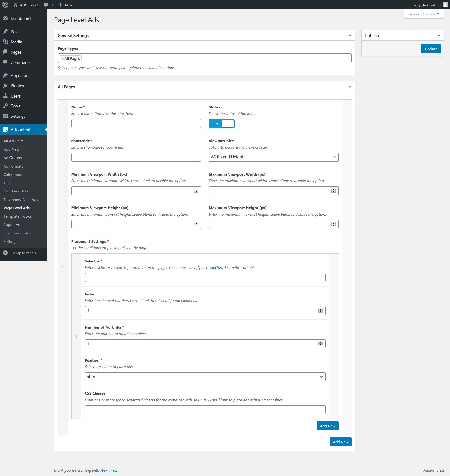Open Ad Groups submenu item
This screenshot has height=476, width=450.
(13, 158)
